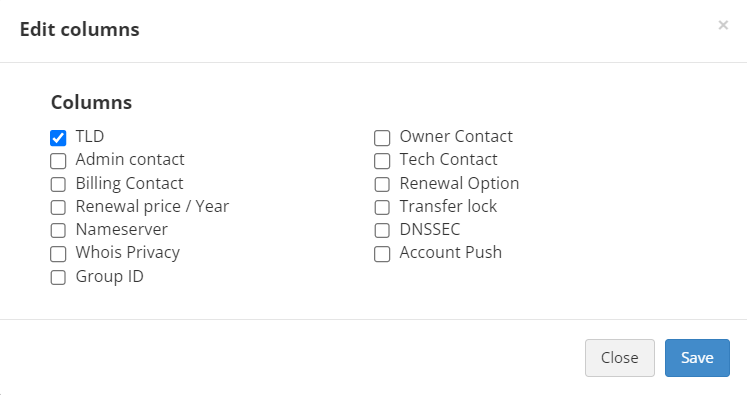Enable the Nameserver column checkbox
747x395 pixels.
click(58, 231)
